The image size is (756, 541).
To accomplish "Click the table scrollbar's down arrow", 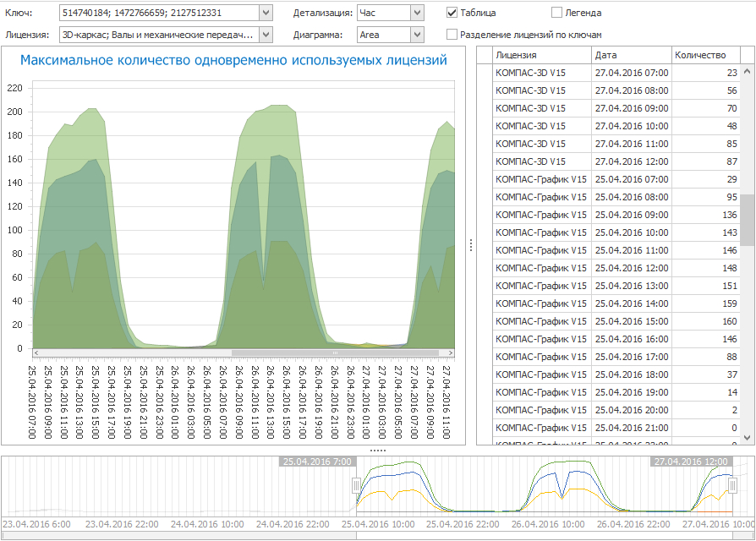I will tap(748, 438).
